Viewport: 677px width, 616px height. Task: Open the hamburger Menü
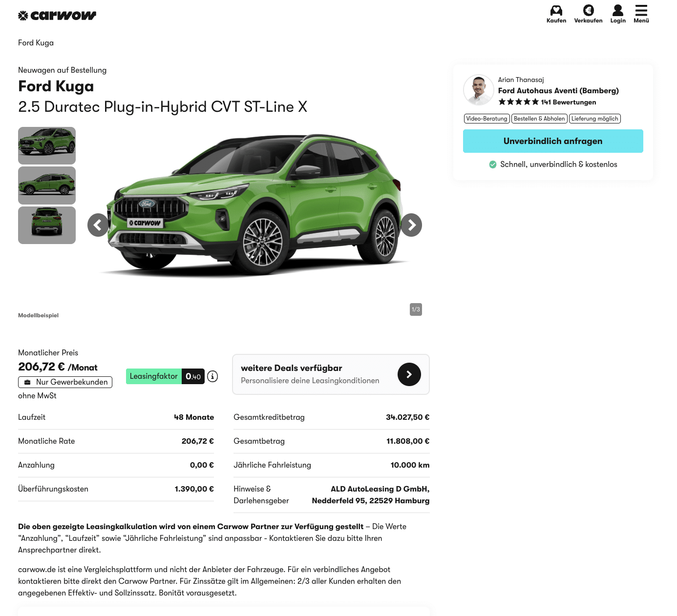coord(641,11)
